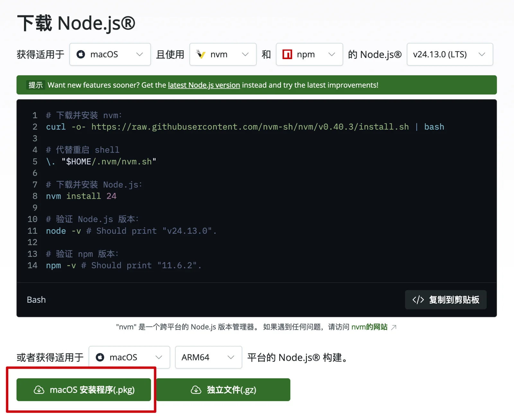Download the macOS 安装程序(.pkg) installer

tap(84, 390)
